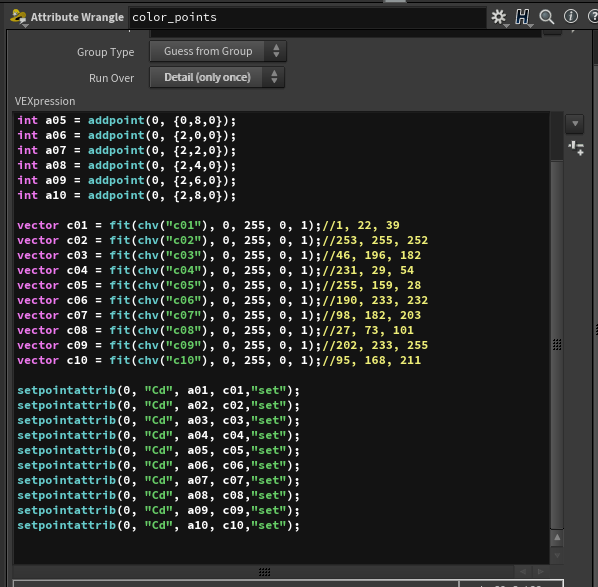Click the magnifier search icon
598x587 pixels.
(x=546, y=17)
